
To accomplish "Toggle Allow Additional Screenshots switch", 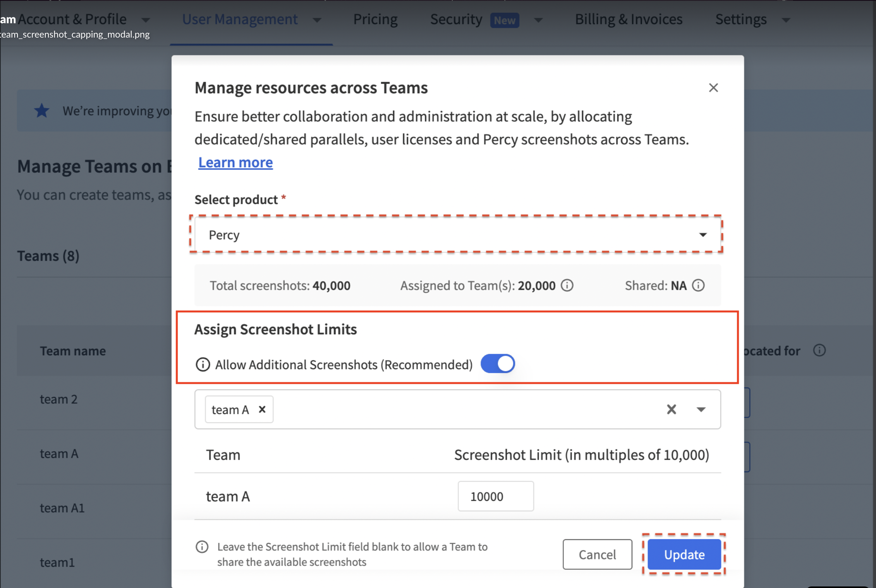I will (498, 364).
